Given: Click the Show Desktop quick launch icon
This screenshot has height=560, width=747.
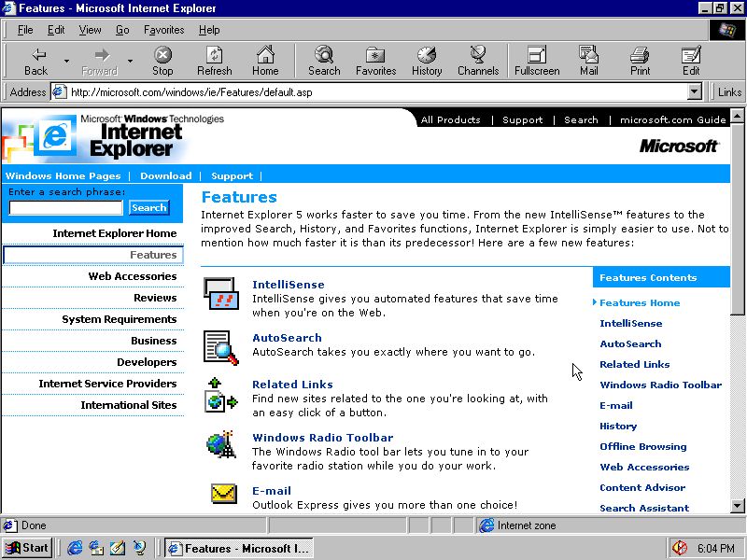Looking at the screenshot, I should [x=118, y=548].
